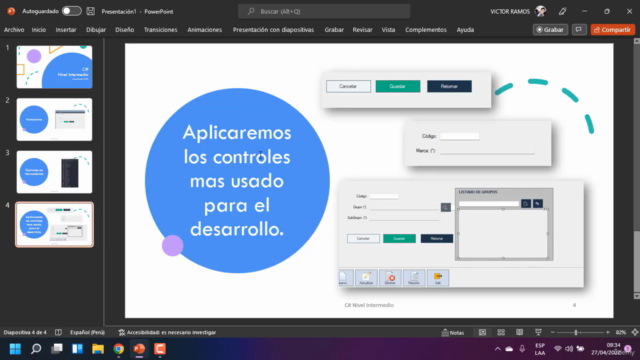The image size is (640, 360).
Task: Open the Diseño tab
Action: tap(124, 30)
